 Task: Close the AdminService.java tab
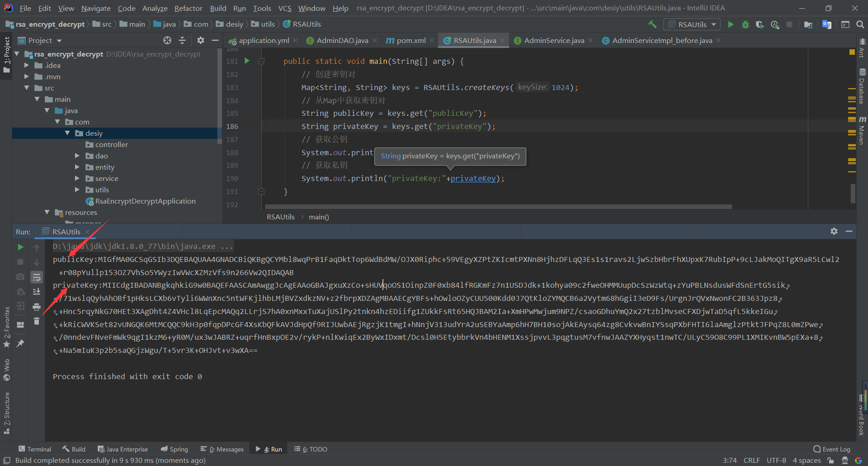(x=590, y=41)
